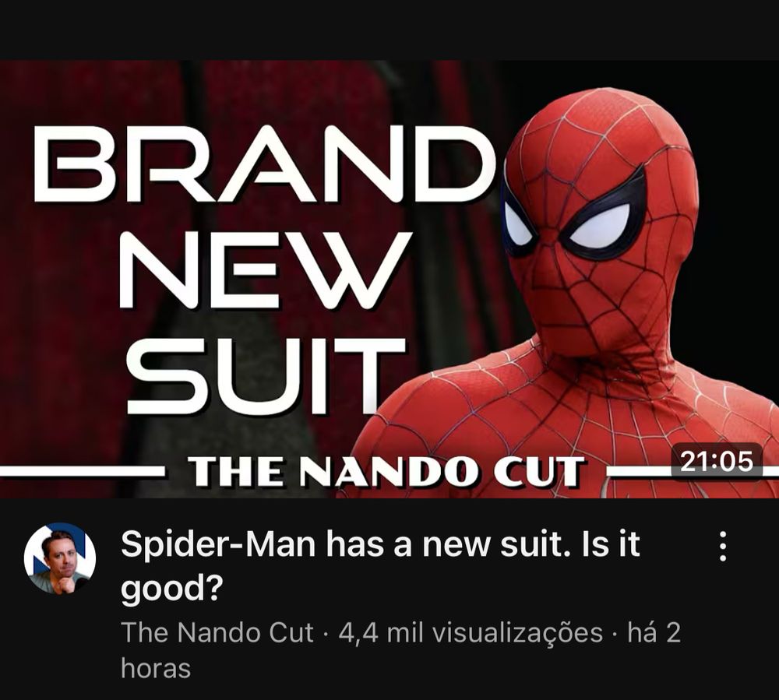This screenshot has height=700, width=779.
Task: Click the NEW word on the thumbnail
Action: [x=266, y=270]
